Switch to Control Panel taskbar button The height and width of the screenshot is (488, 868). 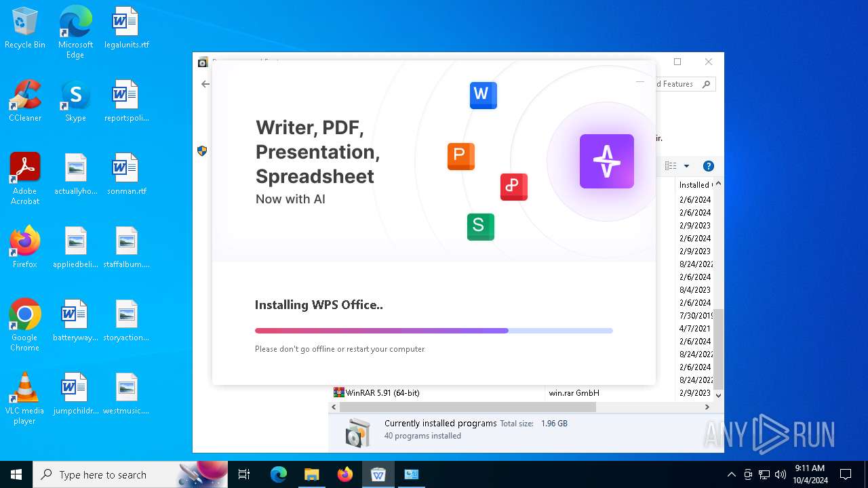tap(411, 474)
